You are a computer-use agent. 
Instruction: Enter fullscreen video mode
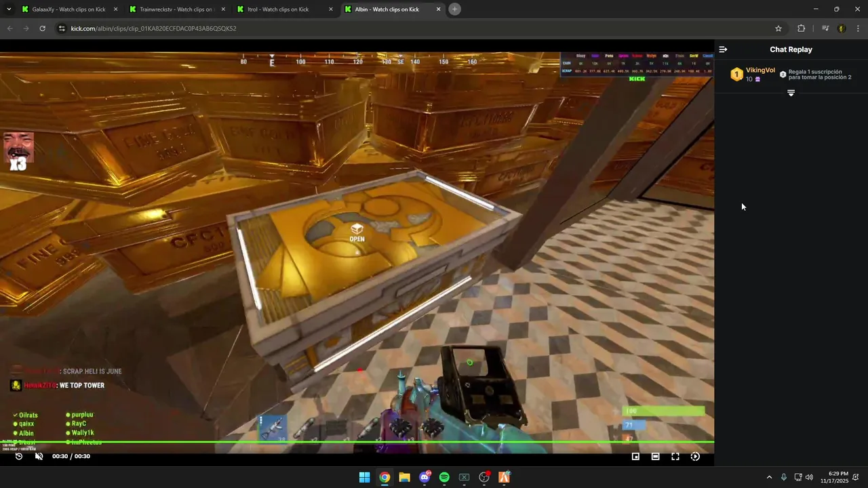coord(675,456)
